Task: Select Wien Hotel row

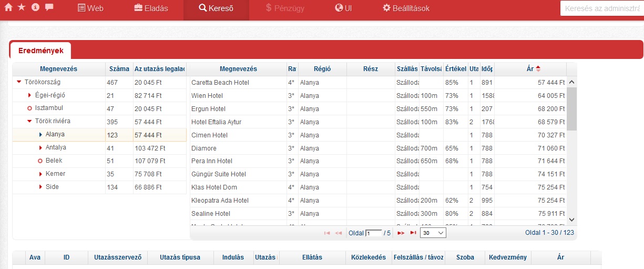Action: (377, 96)
